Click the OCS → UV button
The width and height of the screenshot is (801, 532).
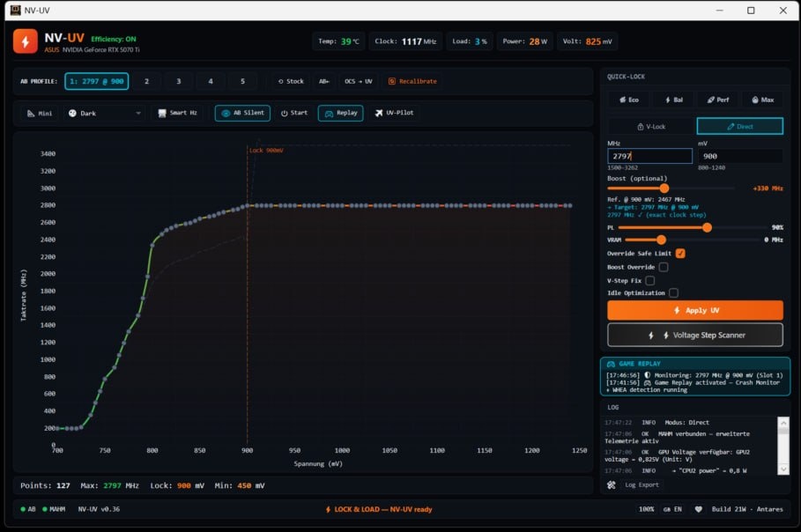click(x=358, y=81)
